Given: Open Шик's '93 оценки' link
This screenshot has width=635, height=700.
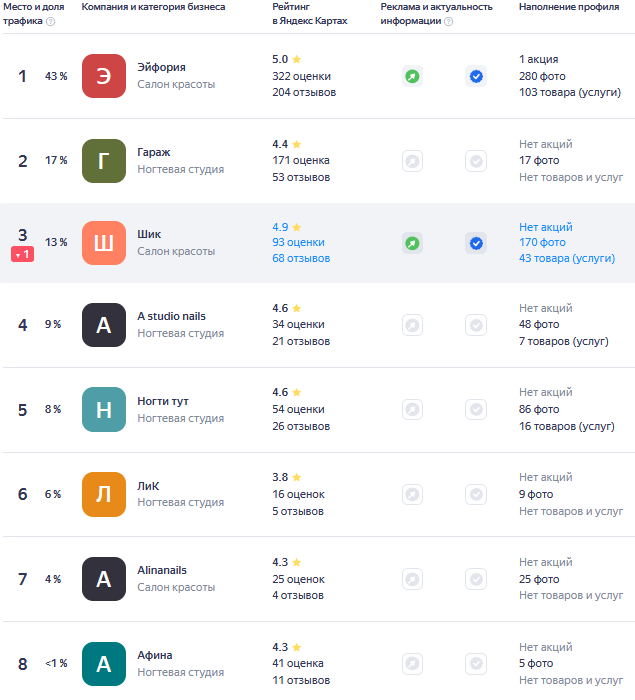Looking at the screenshot, I should [298, 243].
